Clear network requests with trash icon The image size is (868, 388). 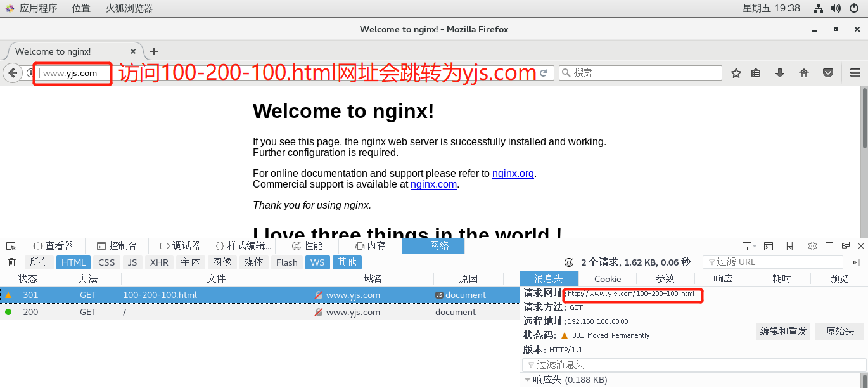click(11, 262)
